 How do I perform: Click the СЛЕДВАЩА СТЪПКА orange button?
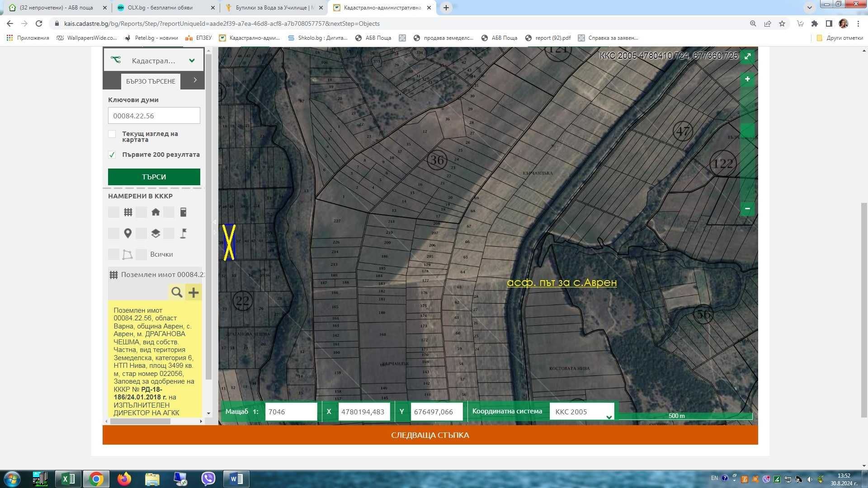pos(430,435)
